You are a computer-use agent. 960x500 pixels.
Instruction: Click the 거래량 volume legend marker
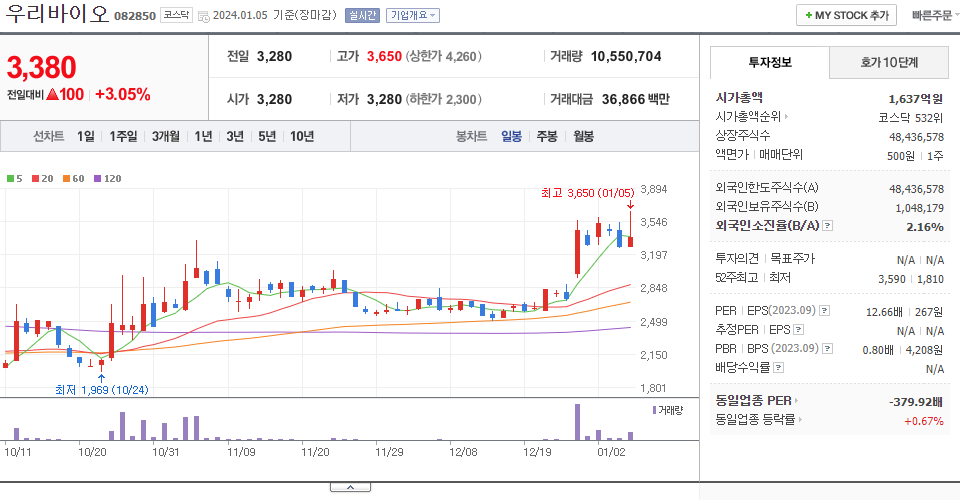(x=654, y=410)
